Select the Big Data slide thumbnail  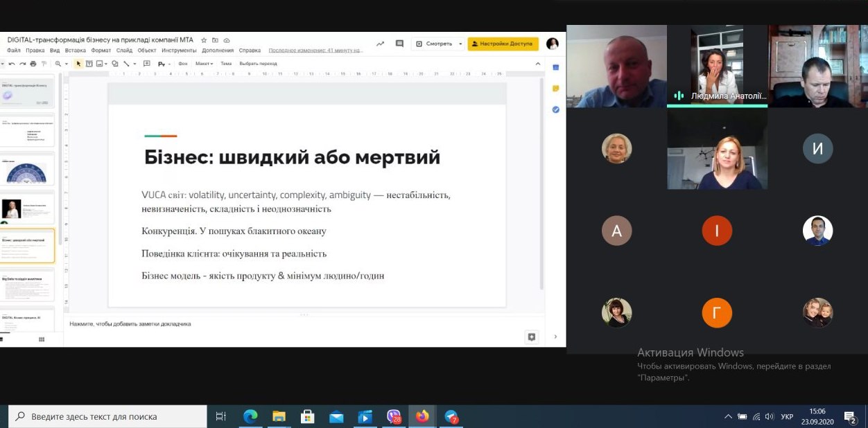[28, 285]
